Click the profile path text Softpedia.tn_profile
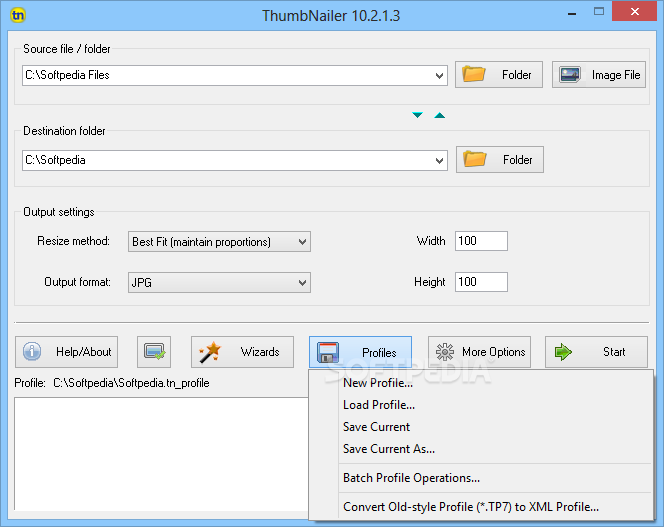Screen dimensions: 664x527 click(131, 383)
